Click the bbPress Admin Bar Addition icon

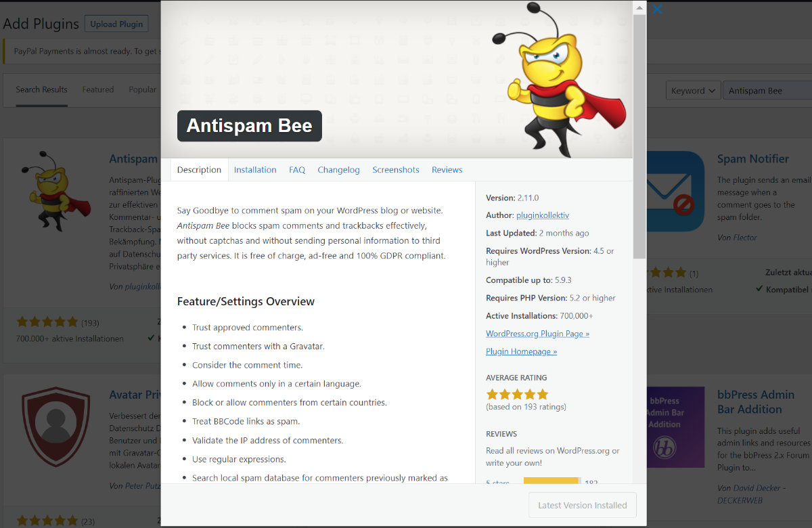(x=675, y=427)
